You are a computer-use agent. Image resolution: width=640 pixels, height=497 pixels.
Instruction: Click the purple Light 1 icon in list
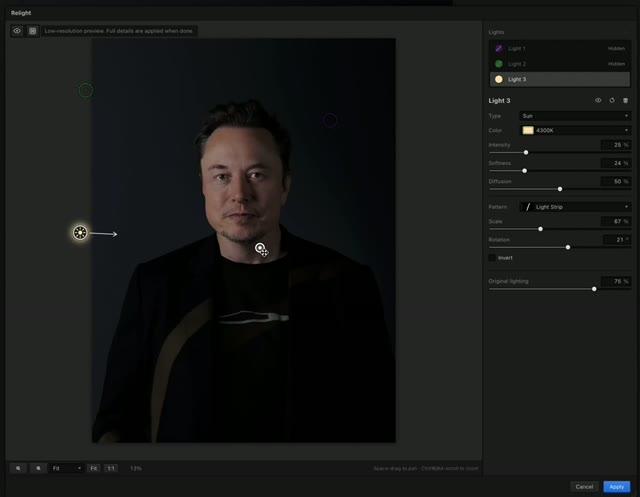pos(499,49)
